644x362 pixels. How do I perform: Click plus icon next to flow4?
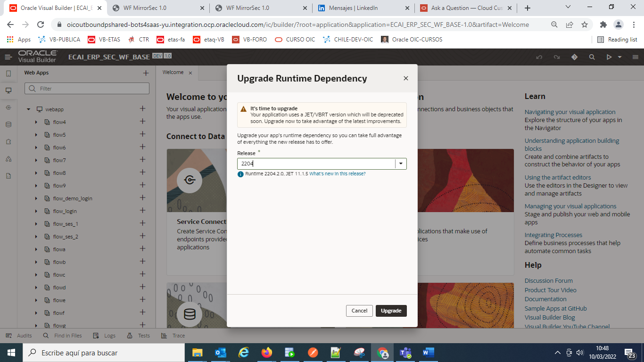point(142,122)
